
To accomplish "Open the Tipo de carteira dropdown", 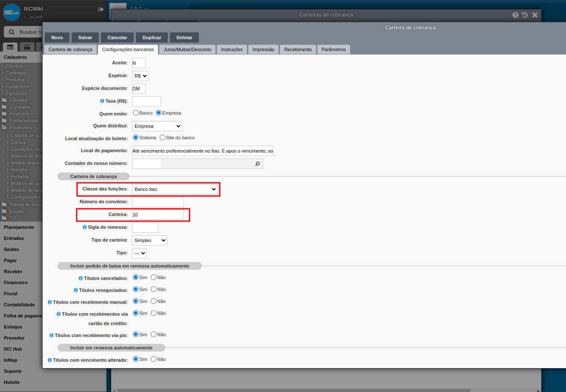I will tap(149, 240).
